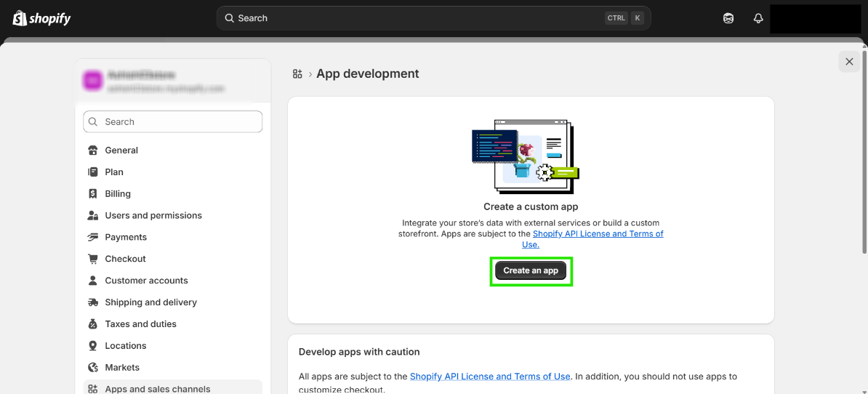Image resolution: width=868 pixels, height=394 pixels.
Task: Click the Locations pin icon
Action: 93,346
